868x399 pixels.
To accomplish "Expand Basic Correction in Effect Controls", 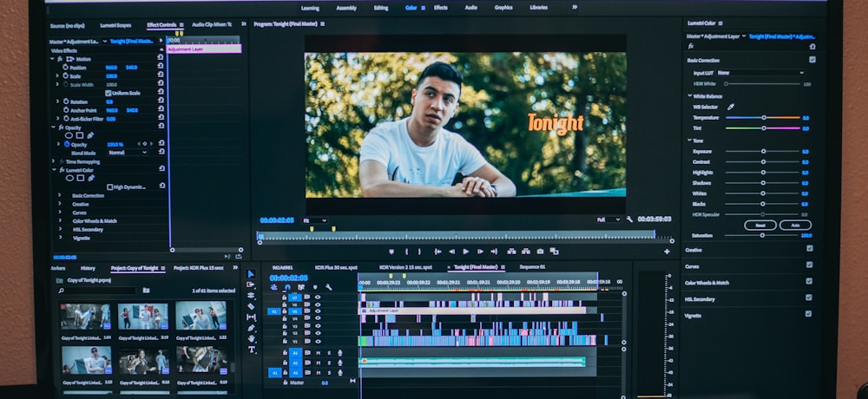I will coord(60,195).
